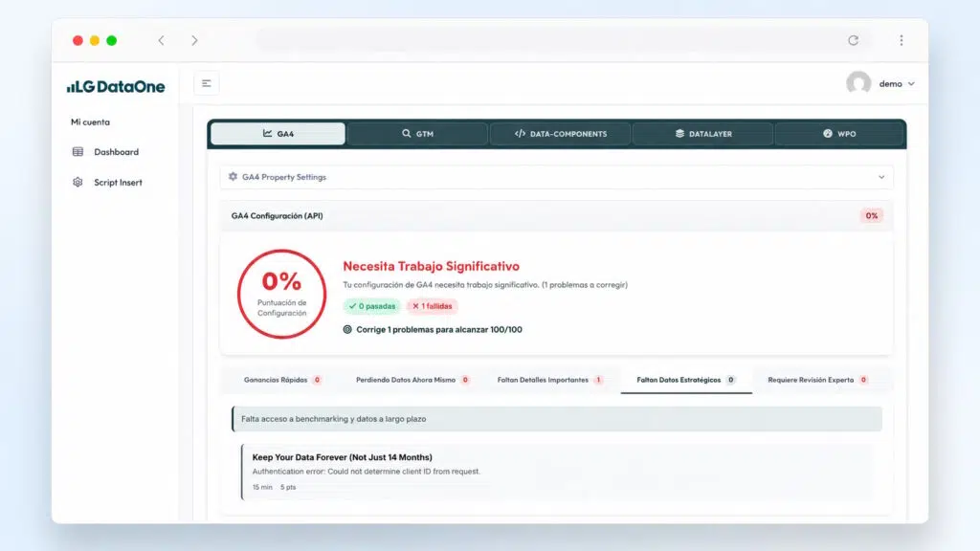This screenshot has width=980, height=551.
Task: Click the Dashboard table icon
Action: pyautogui.click(x=78, y=152)
